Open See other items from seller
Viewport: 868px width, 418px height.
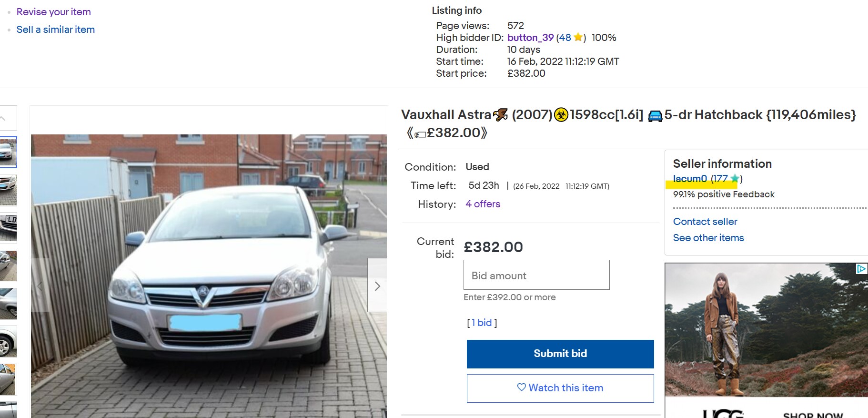click(x=708, y=238)
